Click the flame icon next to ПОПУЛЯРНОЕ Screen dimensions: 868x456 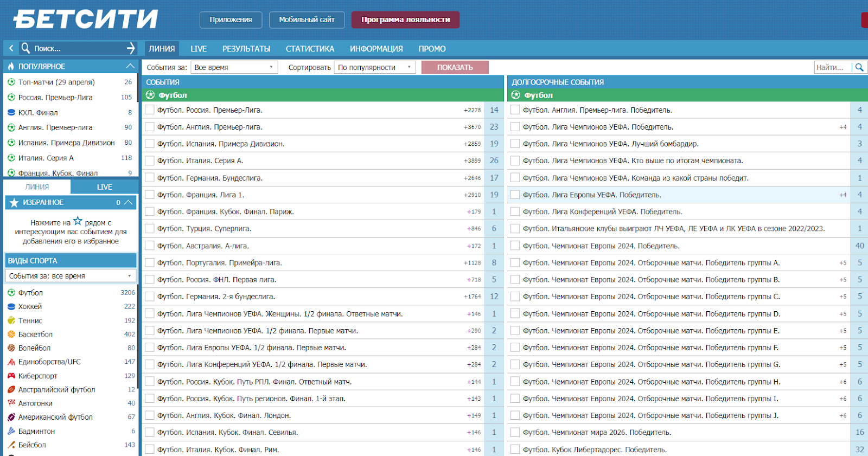click(11, 66)
